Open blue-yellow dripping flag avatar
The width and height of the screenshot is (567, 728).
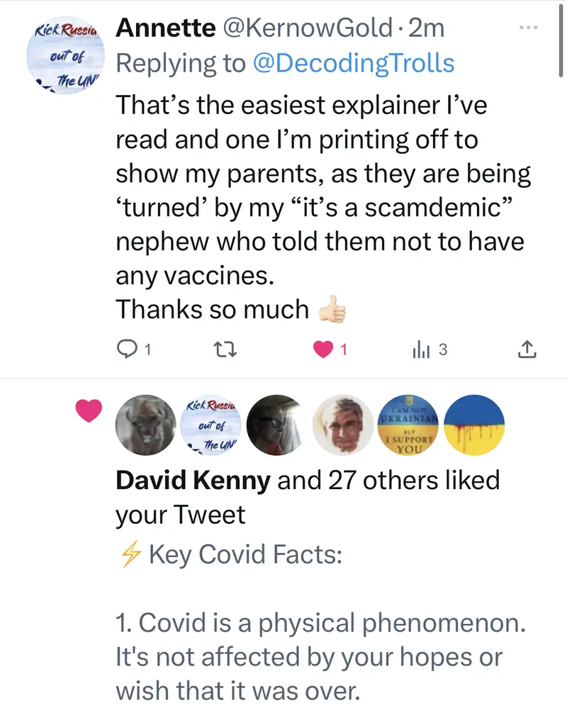click(473, 424)
